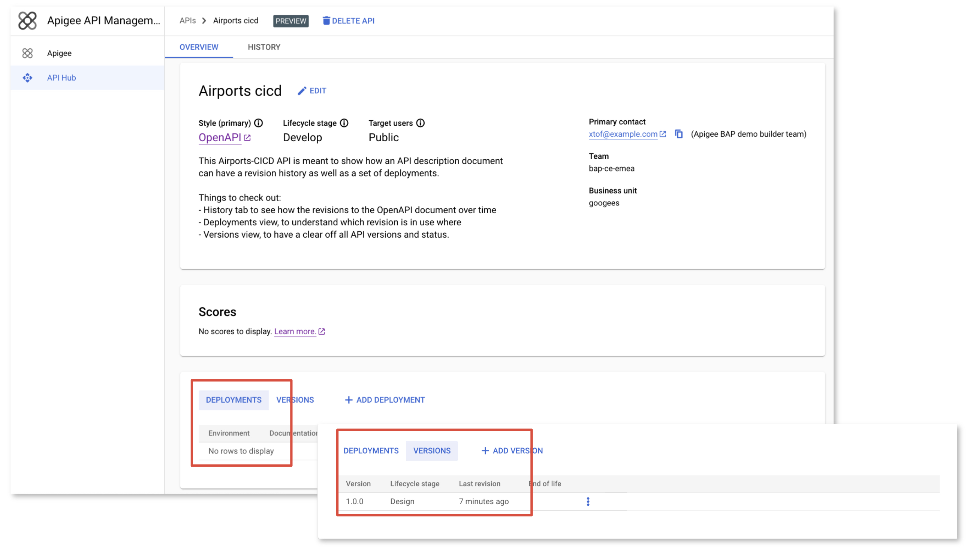The width and height of the screenshot is (973, 560).
Task: Switch to the HISTORY tab
Action: point(264,47)
